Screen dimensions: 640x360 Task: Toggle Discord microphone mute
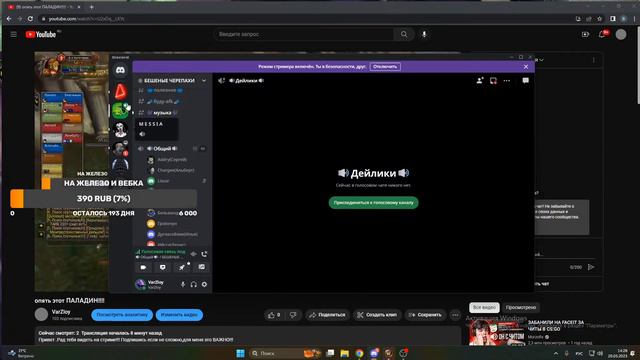pyautogui.click(x=183, y=284)
